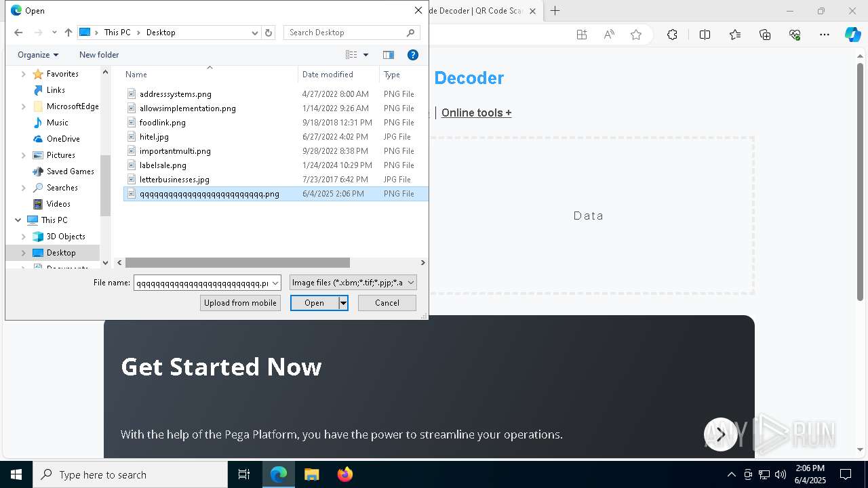Expand the Pictures tree node
The width and height of the screenshot is (868, 488).
24,155
